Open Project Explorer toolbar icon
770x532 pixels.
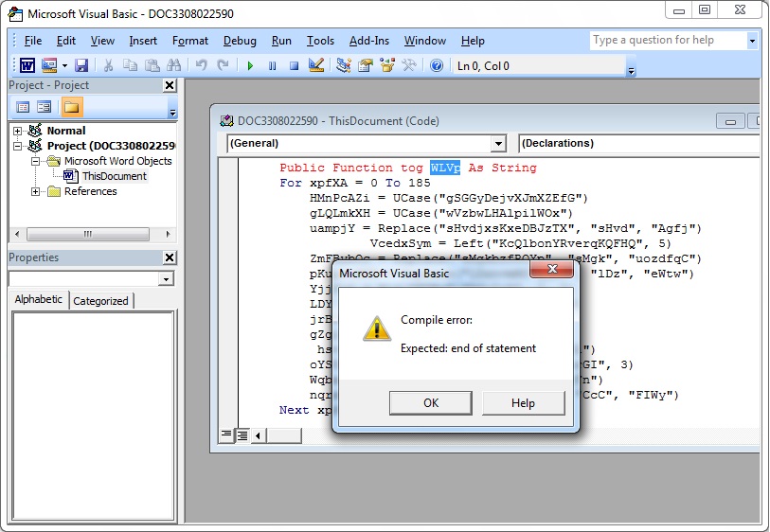[343, 65]
